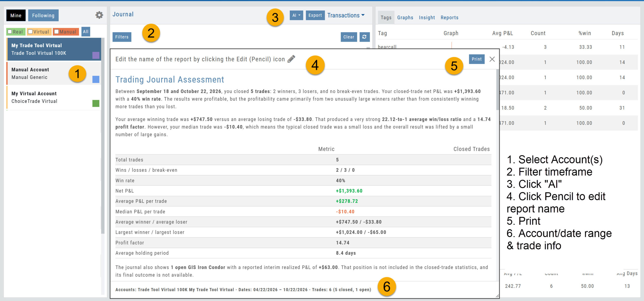
Task: Open account settings gear icon
Action: point(99,15)
